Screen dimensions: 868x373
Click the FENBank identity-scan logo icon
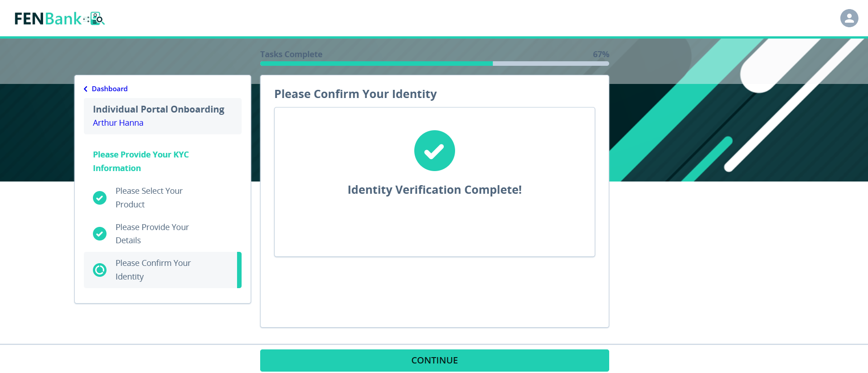(95, 18)
